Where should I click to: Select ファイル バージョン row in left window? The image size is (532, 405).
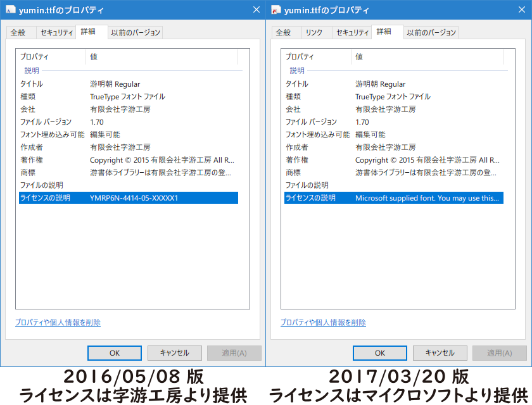pos(129,122)
